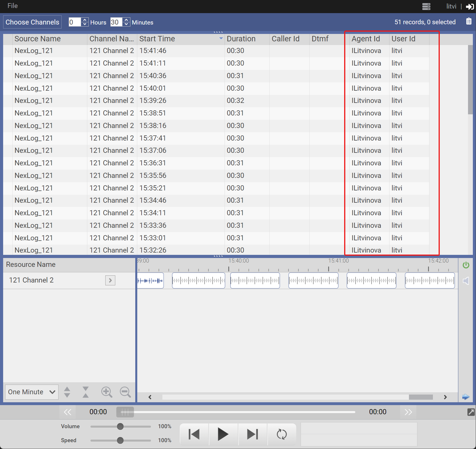Click the Minutes stepper up arrow

pyautogui.click(x=126, y=20)
